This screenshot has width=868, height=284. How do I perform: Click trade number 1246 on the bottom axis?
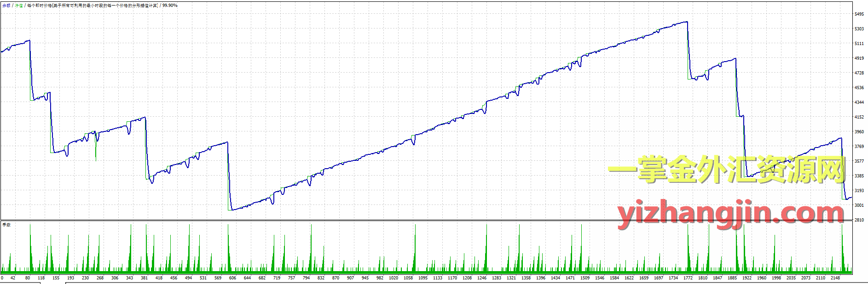[482, 278]
